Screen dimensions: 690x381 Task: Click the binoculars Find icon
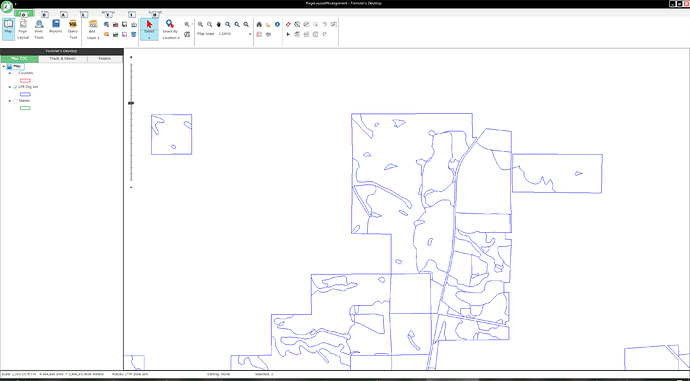tap(259, 25)
